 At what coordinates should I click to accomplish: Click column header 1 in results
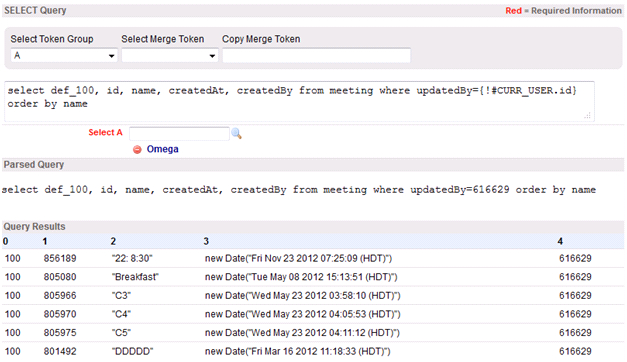(x=45, y=241)
